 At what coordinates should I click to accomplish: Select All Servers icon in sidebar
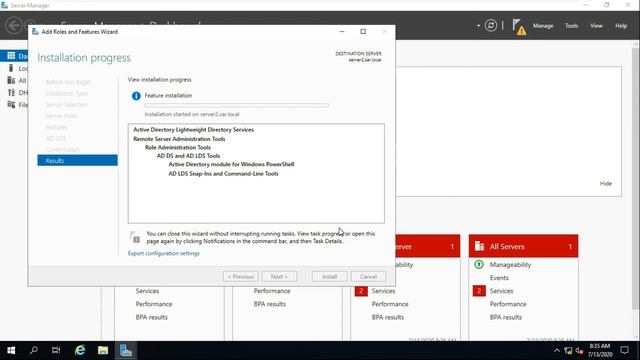[x=11, y=80]
